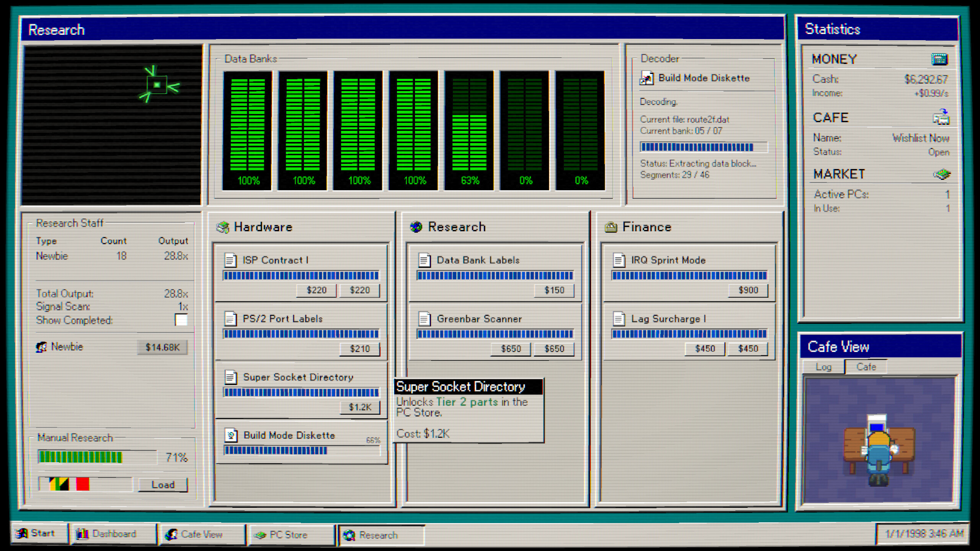The width and height of the screenshot is (980, 551).
Task: Purchase PS/2 Port Labels for $210
Action: point(360,349)
